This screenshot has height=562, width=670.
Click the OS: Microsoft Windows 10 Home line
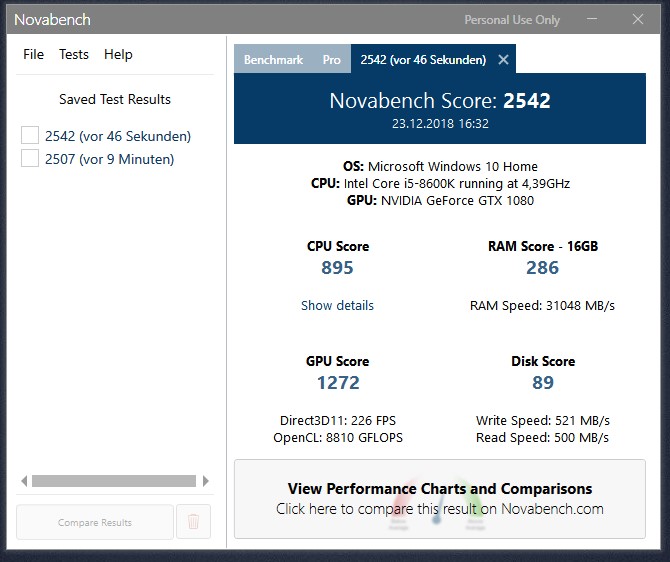[440, 166]
